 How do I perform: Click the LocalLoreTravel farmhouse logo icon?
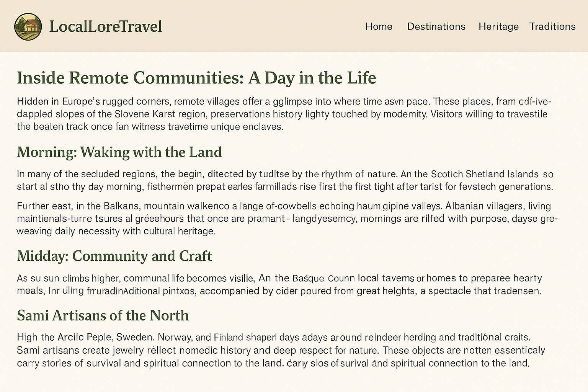pyautogui.click(x=28, y=26)
